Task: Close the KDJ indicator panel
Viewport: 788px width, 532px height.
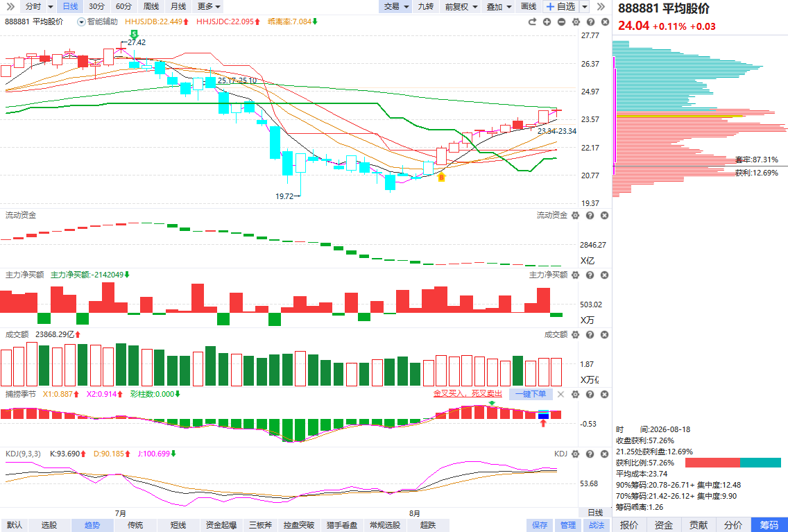Action: 605,454
